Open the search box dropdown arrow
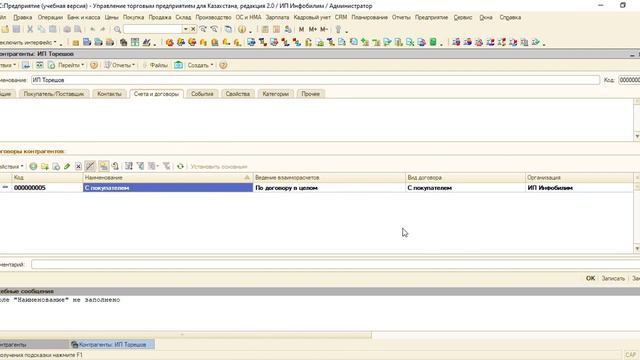This screenshot has height=360, width=640. (x=185, y=29)
